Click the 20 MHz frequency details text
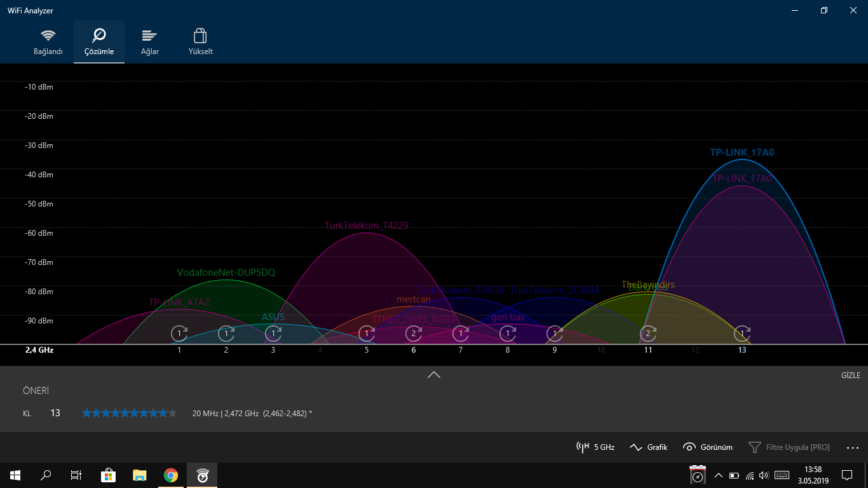Viewport: 868px width, 488px height. tap(252, 413)
